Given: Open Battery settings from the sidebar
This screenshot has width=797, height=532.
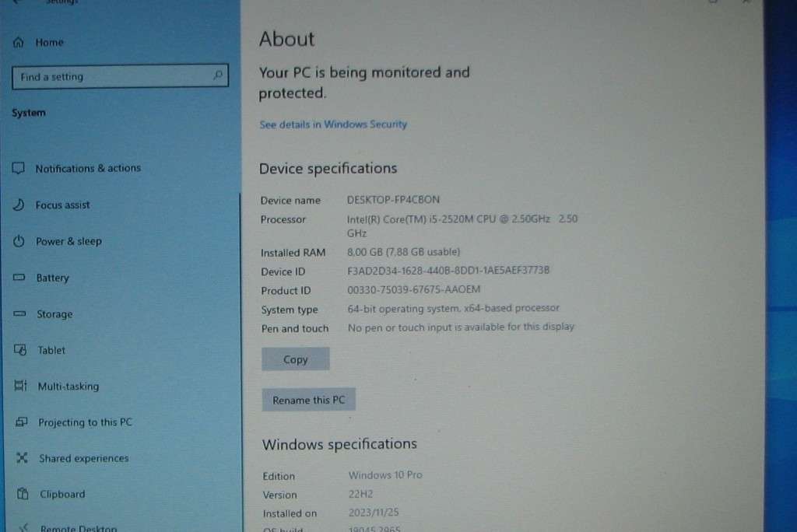Looking at the screenshot, I should 18,277.
